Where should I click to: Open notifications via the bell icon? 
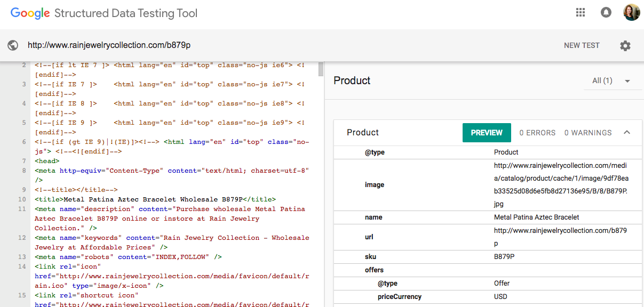[x=606, y=12]
